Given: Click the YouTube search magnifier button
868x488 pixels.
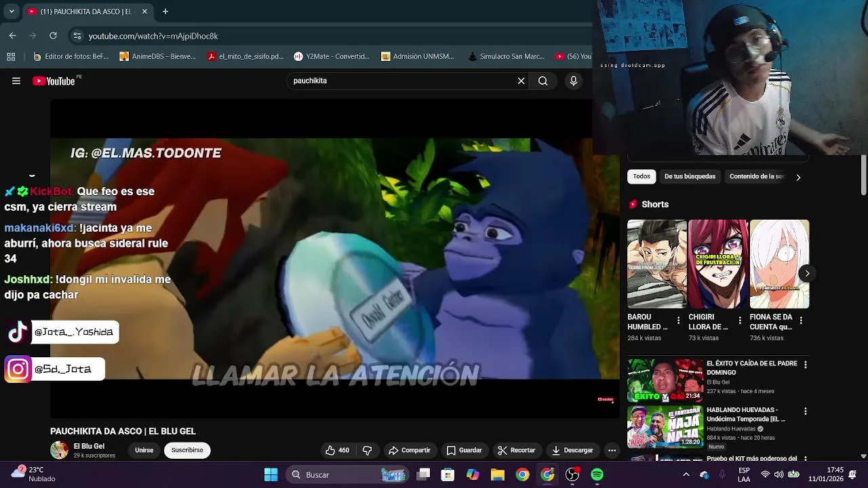Looking at the screenshot, I should coord(543,81).
